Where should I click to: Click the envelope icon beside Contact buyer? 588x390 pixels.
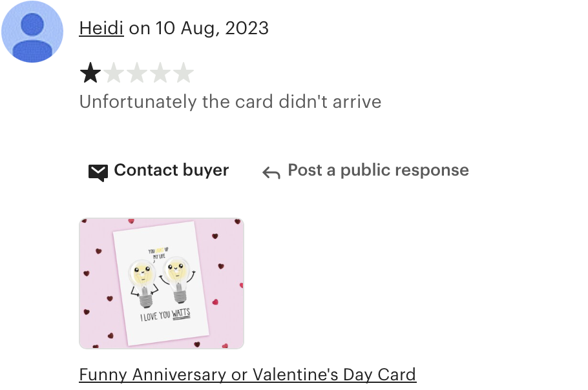(98, 172)
